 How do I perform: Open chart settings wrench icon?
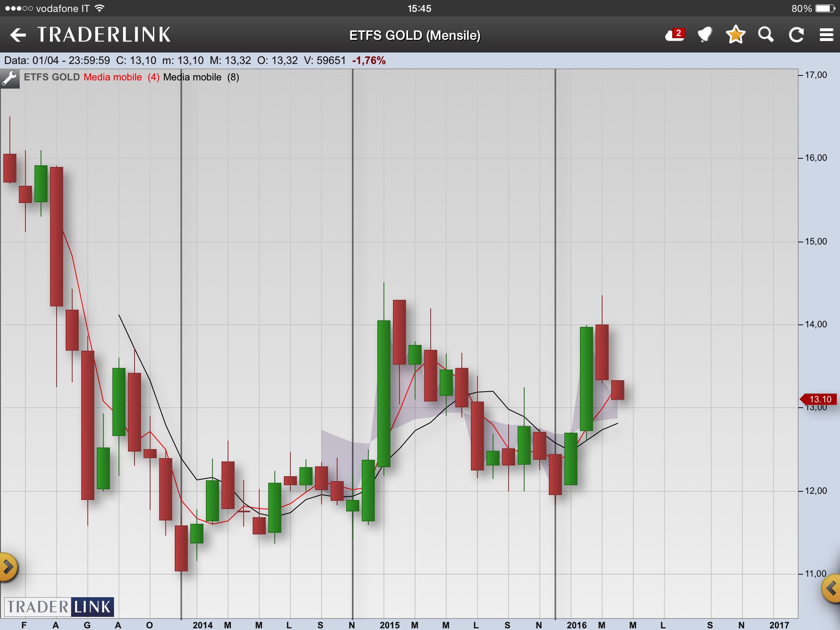[x=9, y=78]
